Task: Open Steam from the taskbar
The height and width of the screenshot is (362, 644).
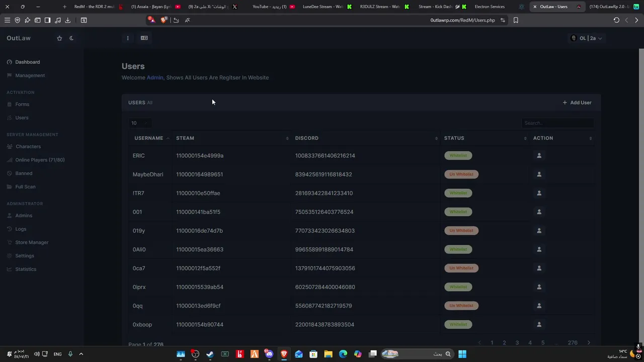Action: click(x=210, y=354)
